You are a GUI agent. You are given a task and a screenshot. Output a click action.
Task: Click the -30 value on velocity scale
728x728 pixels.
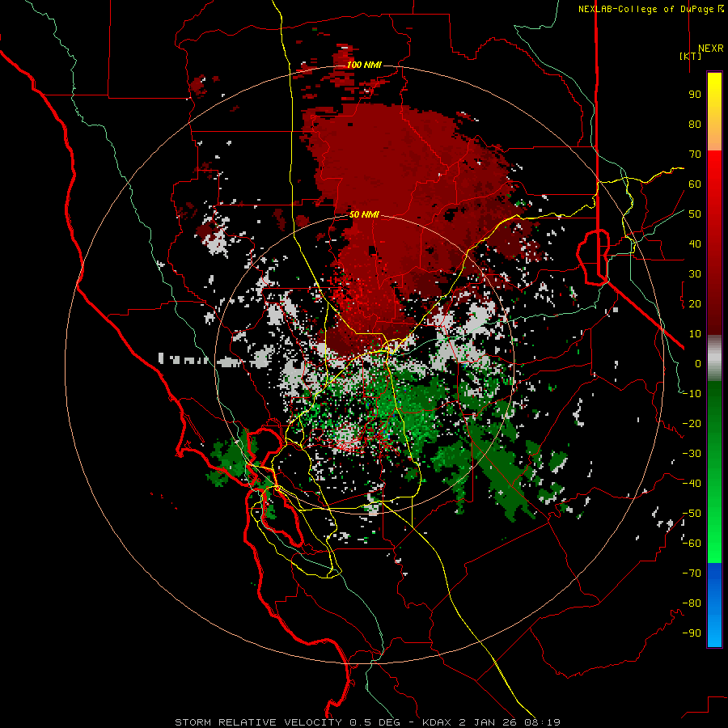[x=692, y=454]
